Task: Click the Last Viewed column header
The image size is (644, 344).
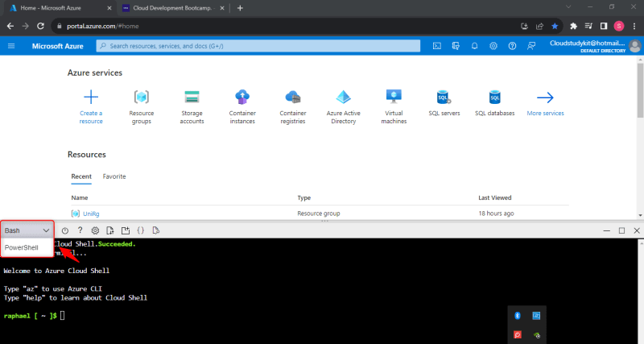Action: coord(494,197)
